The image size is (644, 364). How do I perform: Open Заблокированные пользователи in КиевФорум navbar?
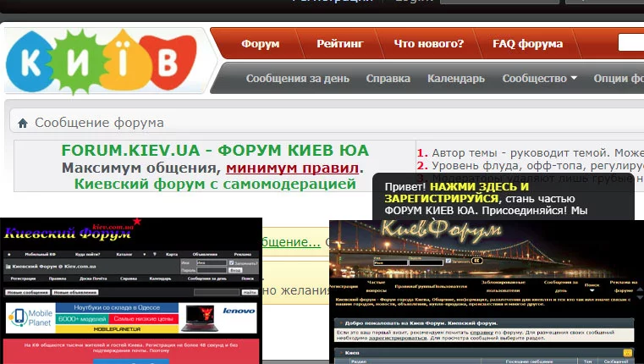click(x=503, y=286)
